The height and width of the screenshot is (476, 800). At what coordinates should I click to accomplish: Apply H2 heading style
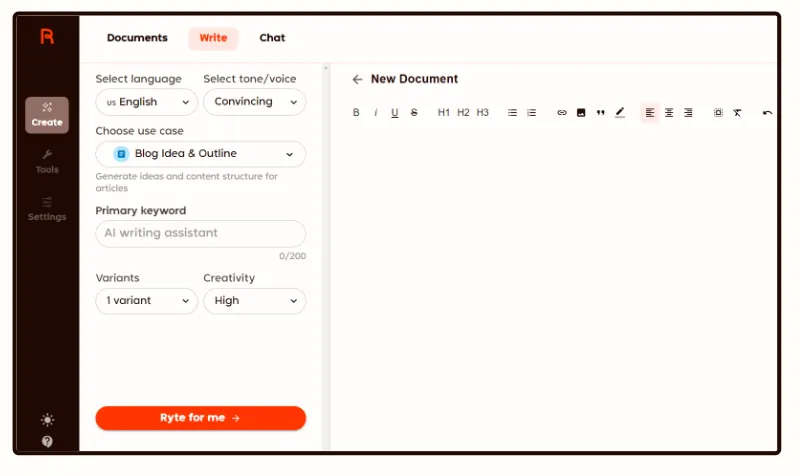point(463,113)
